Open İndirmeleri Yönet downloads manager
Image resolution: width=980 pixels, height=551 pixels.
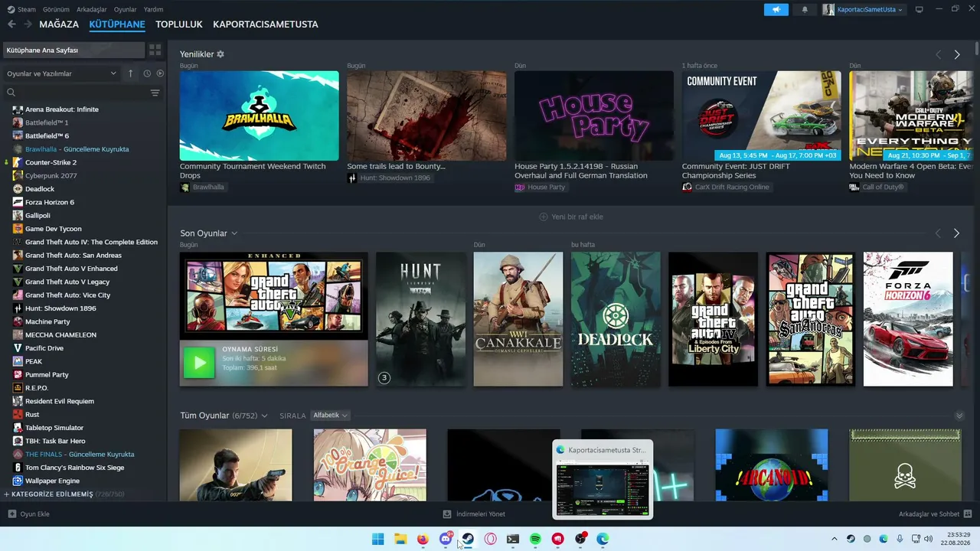[x=475, y=514]
